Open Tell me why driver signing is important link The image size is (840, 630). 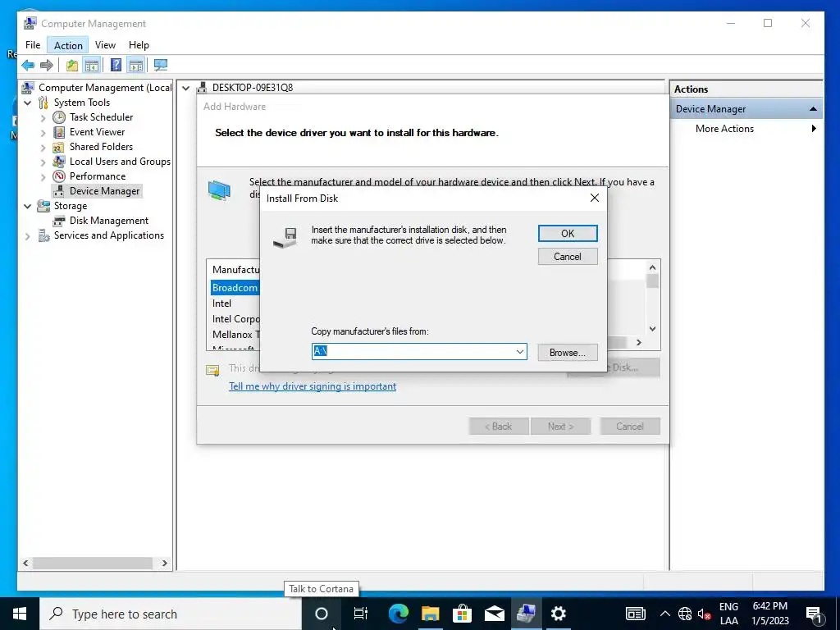[x=313, y=386]
